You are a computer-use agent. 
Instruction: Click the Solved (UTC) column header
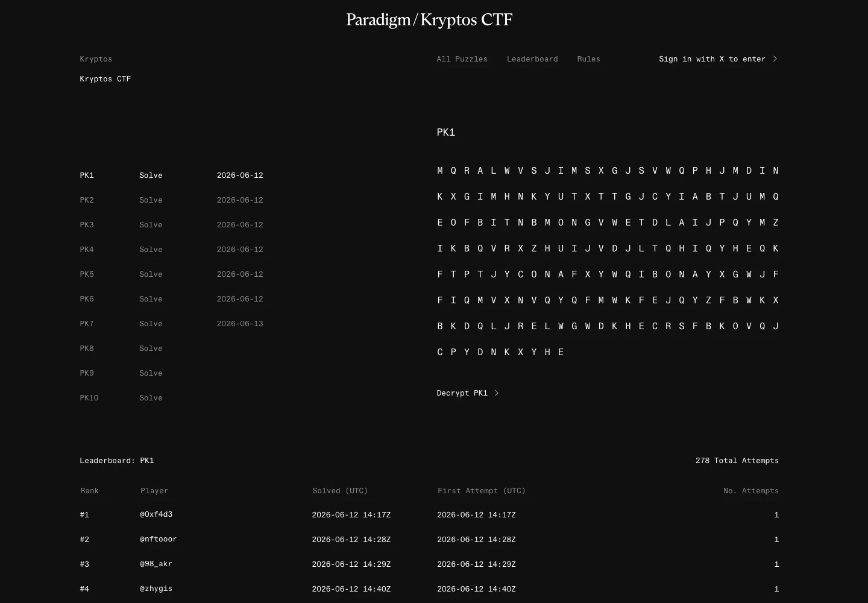click(x=340, y=491)
